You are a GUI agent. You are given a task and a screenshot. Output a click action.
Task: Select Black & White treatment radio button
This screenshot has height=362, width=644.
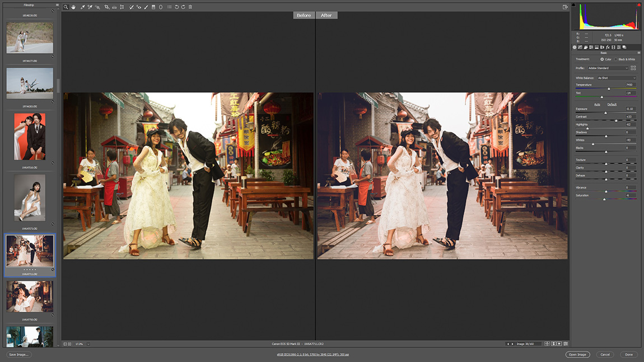tap(615, 59)
